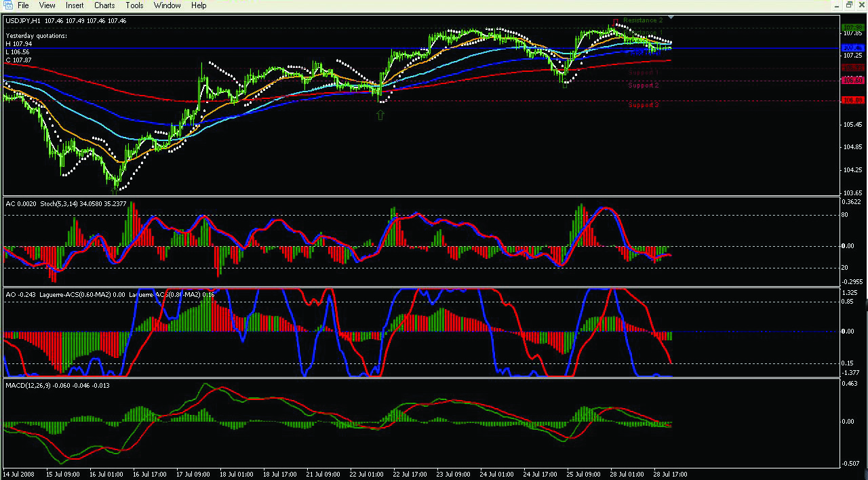The image size is (868, 480).
Task: Click the green 107.98 price tag
Action: pyautogui.click(x=852, y=27)
